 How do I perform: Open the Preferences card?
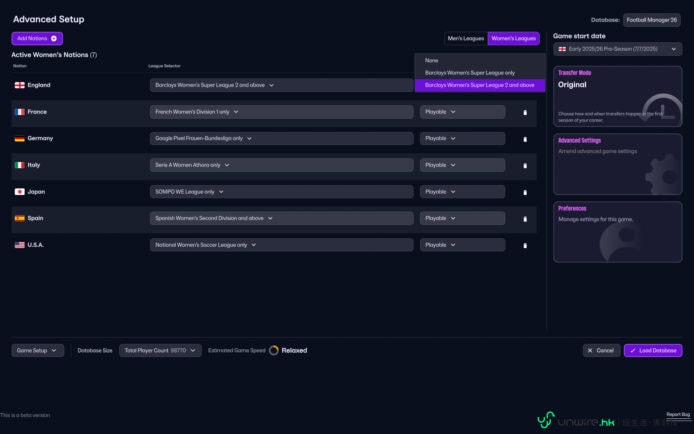617,232
